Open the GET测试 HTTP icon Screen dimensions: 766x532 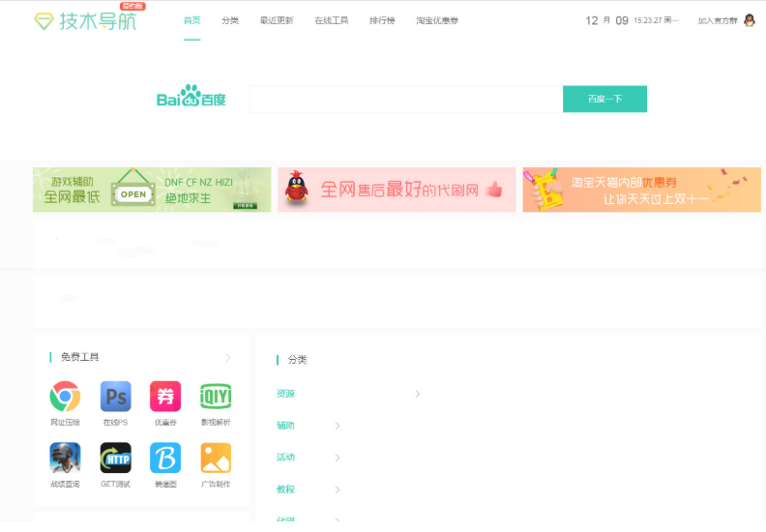(115, 458)
